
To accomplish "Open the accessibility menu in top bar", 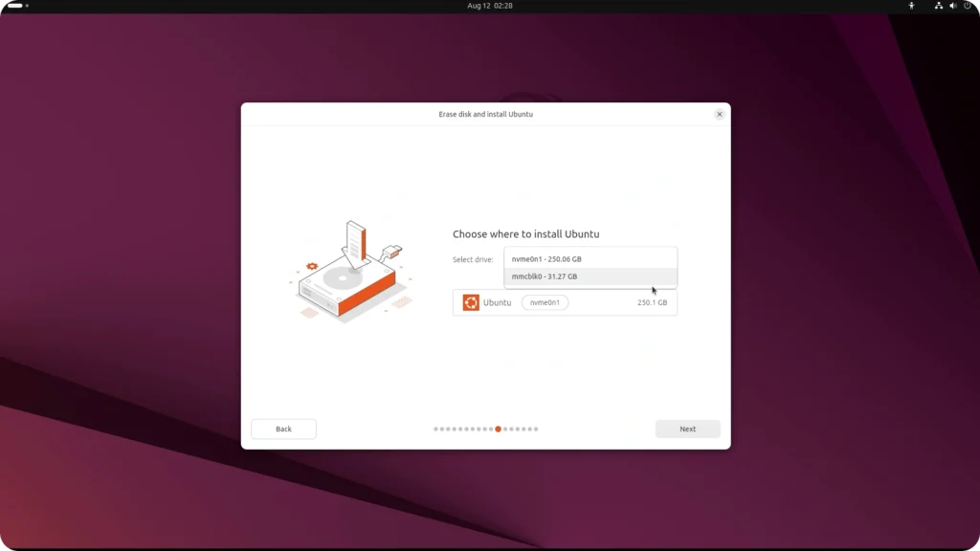I will click(911, 6).
